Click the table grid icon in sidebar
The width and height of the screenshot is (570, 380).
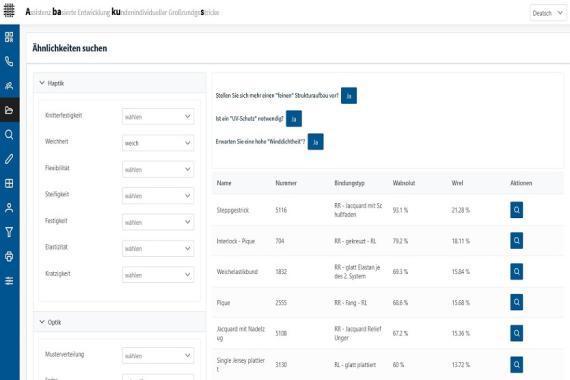pos(9,183)
